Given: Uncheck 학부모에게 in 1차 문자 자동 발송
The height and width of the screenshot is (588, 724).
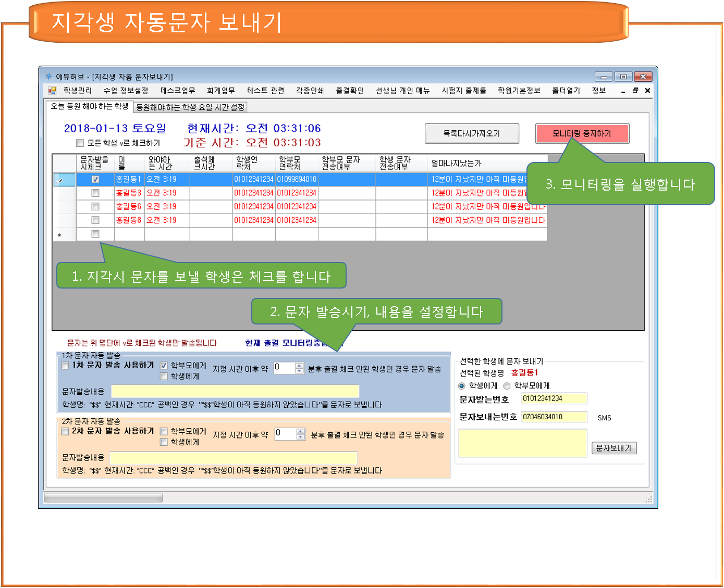Looking at the screenshot, I should tap(164, 366).
